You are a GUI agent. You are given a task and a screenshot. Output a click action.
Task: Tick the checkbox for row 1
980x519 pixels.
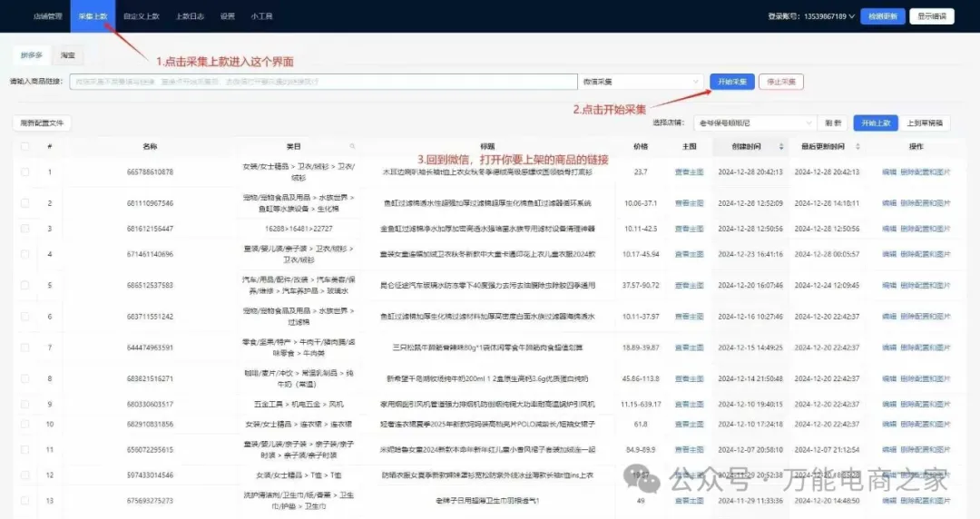coord(25,171)
